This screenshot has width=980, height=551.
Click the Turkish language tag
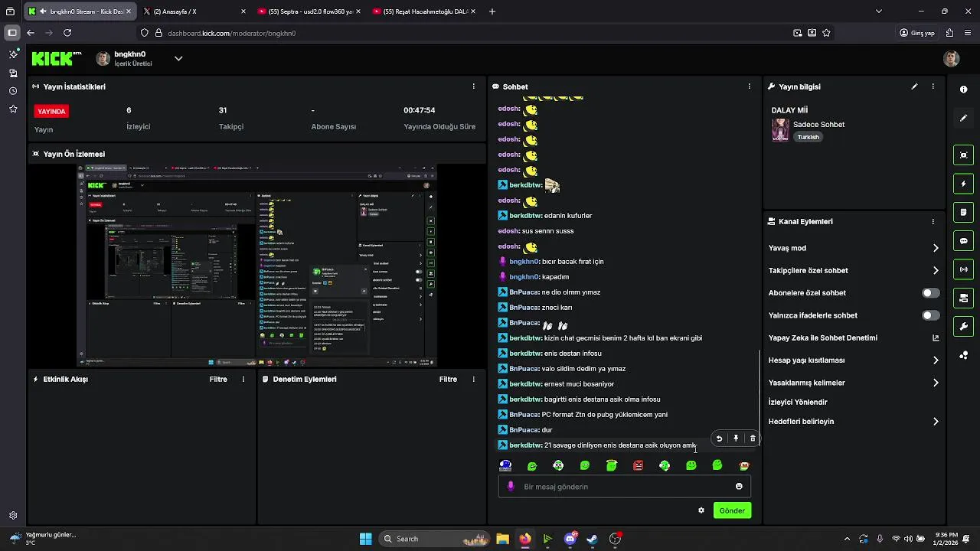(808, 137)
